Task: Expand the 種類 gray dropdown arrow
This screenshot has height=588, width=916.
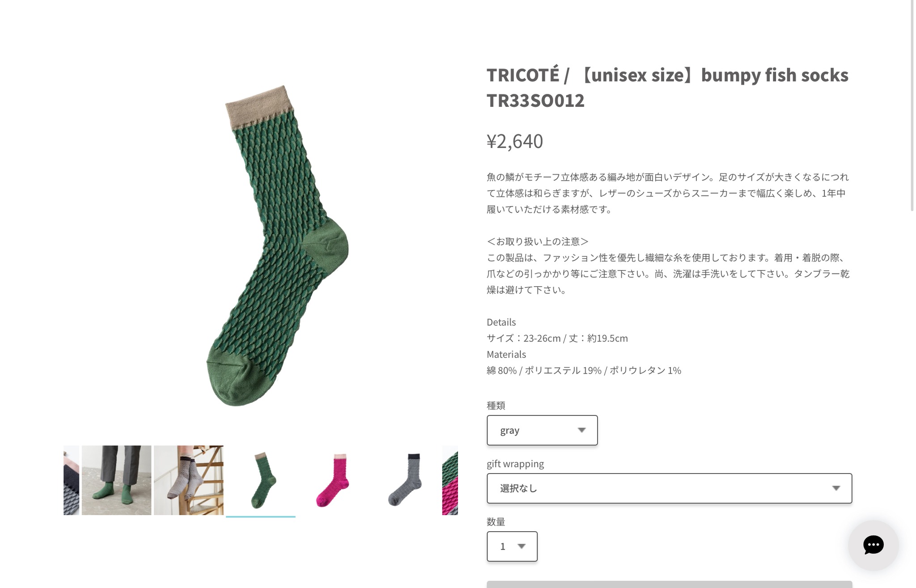Action: (x=581, y=430)
